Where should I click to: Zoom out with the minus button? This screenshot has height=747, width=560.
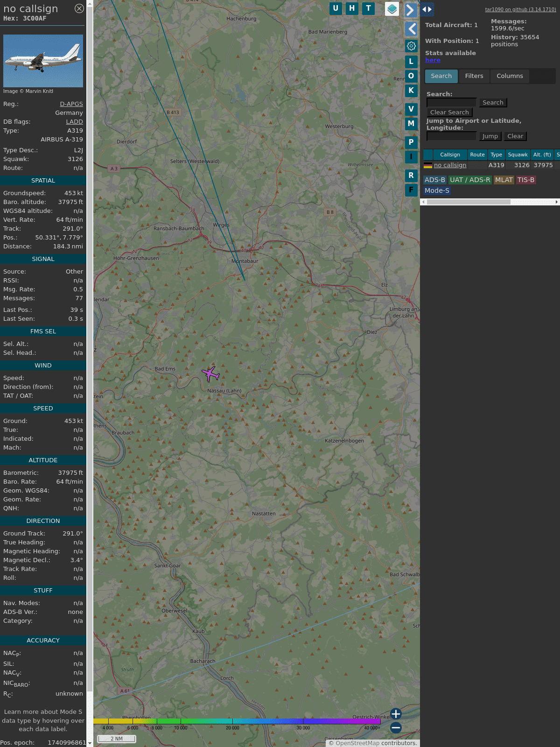[396, 727]
